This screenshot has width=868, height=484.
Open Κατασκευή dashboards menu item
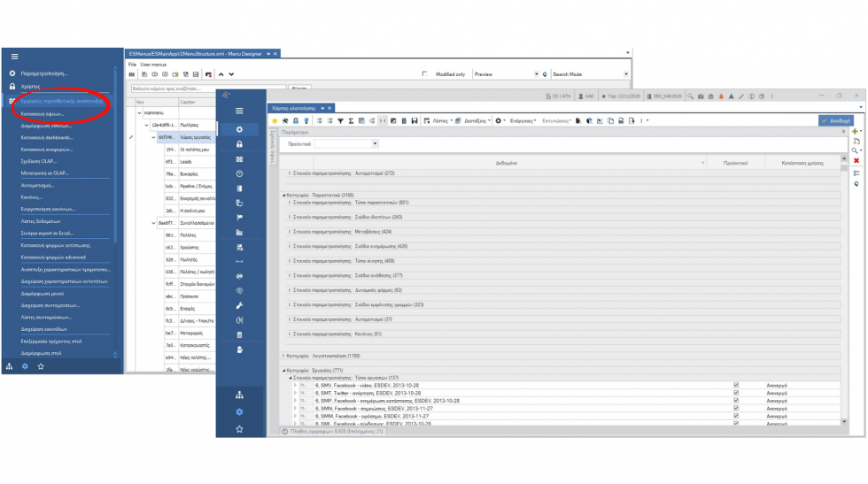pyautogui.click(x=47, y=138)
